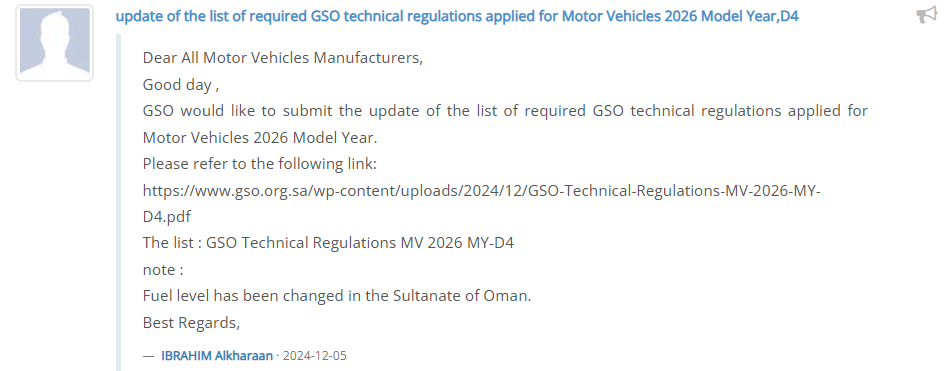Click Please refer to the following link text
This screenshot has height=371, width=948.
(x=260, y=164)
